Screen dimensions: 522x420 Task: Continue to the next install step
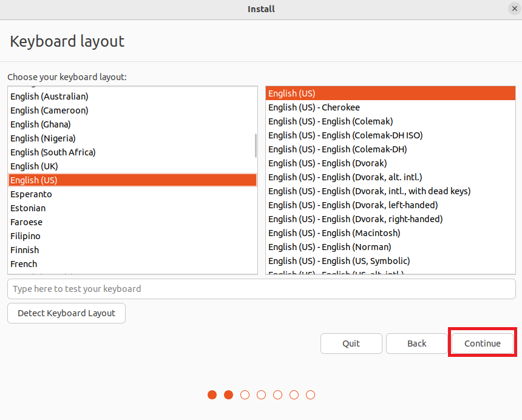(x=483, y=344)
